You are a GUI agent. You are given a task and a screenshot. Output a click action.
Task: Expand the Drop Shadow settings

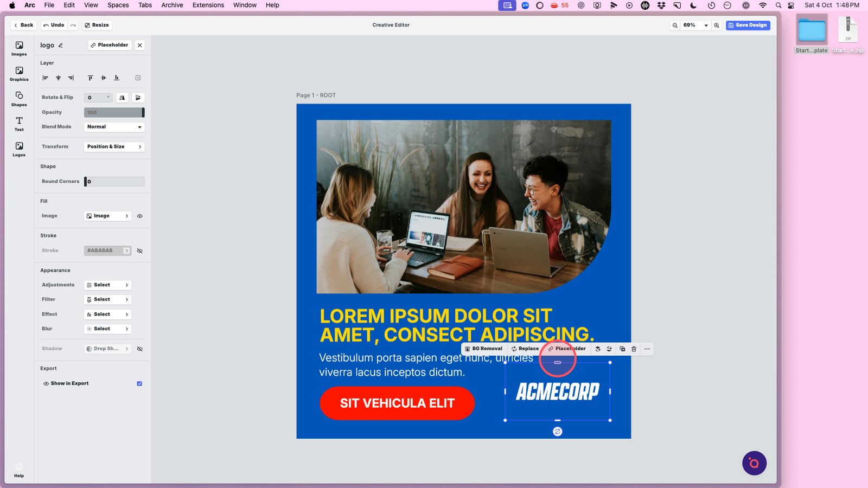pyautogui.click(x=108, y=349)
